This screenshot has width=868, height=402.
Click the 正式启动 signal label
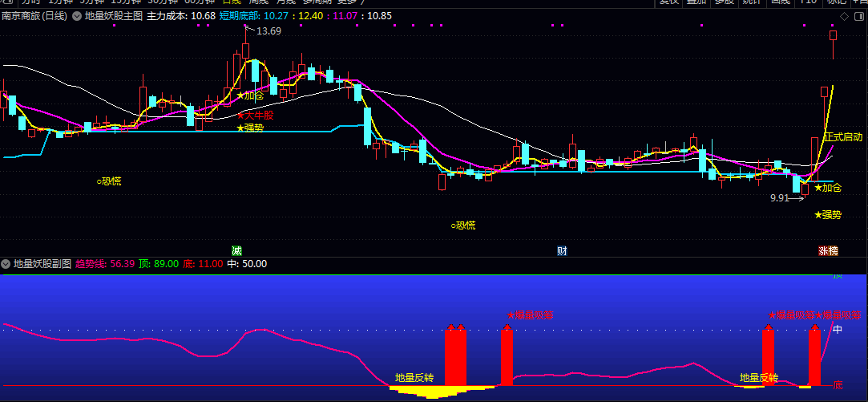tap(844, 137)
